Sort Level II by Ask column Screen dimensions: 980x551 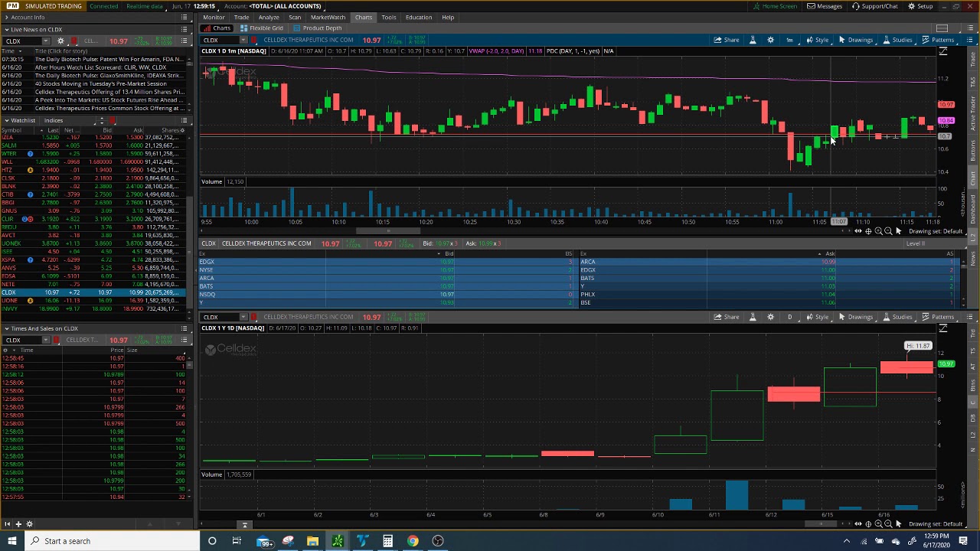[830, 253]
